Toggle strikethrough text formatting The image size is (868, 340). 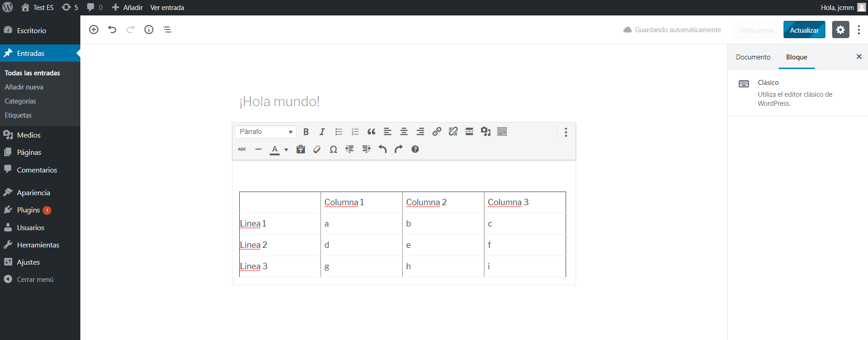[242, 149]
